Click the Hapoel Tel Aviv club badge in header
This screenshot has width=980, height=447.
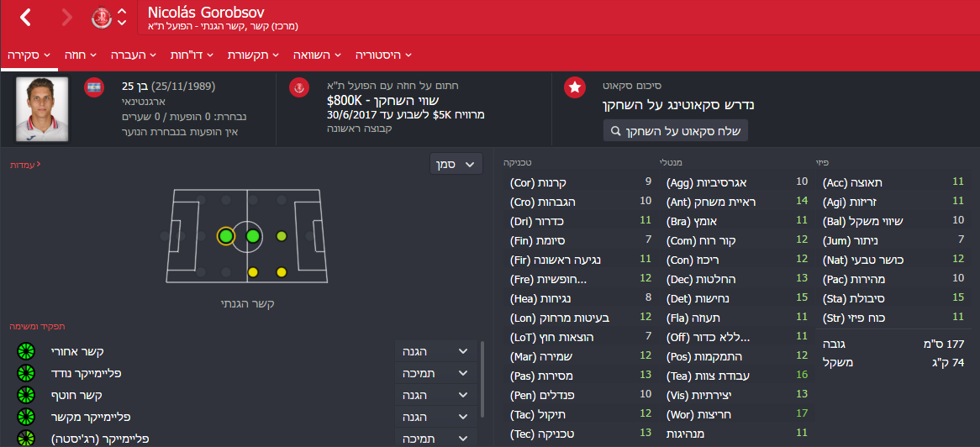coord(101,18)
